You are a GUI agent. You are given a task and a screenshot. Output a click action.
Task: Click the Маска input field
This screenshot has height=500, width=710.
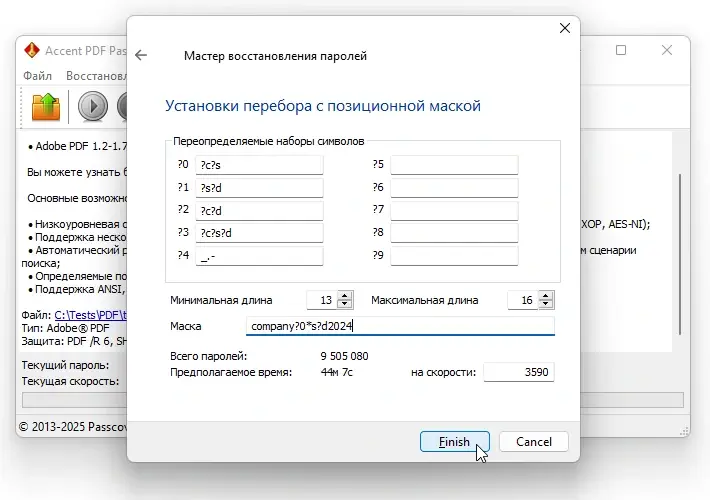400,326
